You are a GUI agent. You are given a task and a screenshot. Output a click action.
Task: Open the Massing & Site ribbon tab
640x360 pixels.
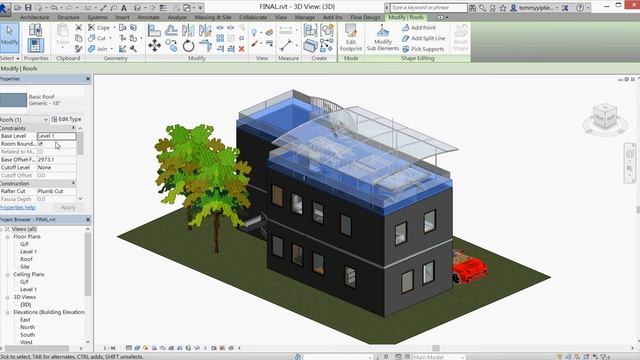tap(213, 17)
